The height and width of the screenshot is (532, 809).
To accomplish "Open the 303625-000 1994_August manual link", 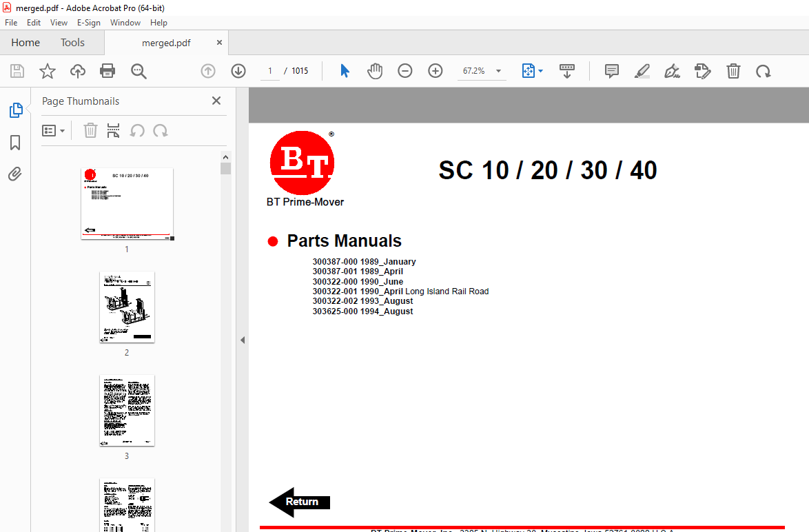I will 362,311.
